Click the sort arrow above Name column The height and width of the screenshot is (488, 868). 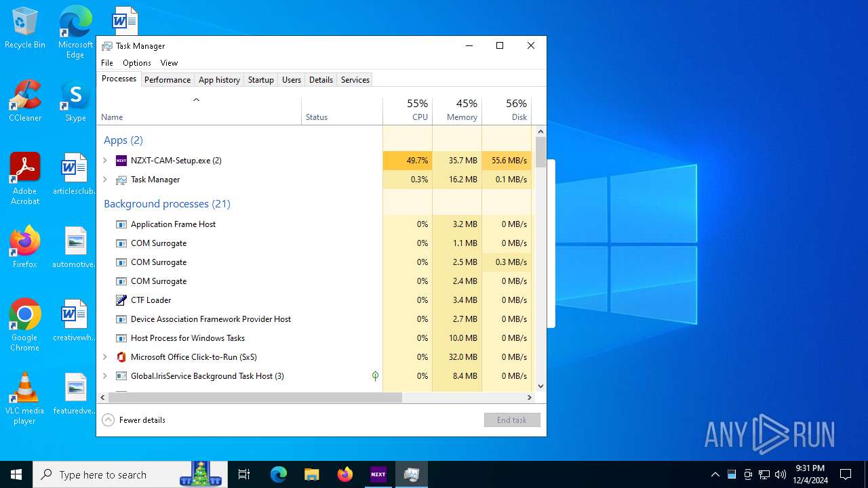[196, 100]
